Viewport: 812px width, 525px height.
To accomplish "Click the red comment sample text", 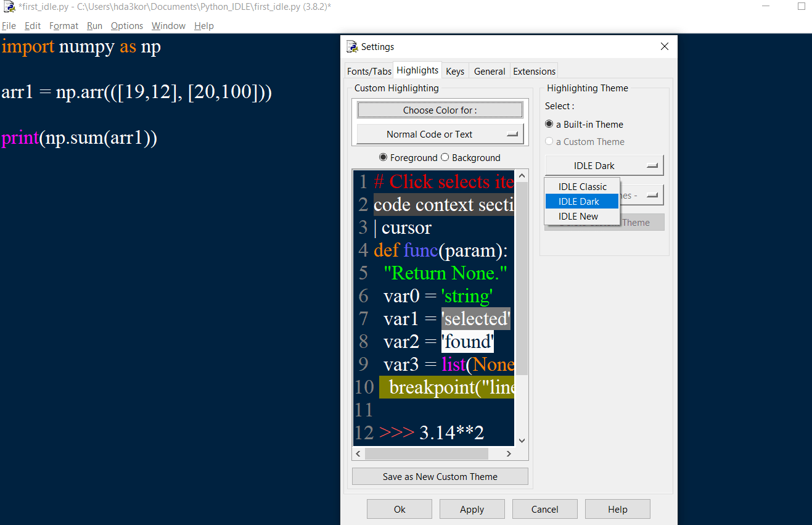I will (x=444, y=182).
